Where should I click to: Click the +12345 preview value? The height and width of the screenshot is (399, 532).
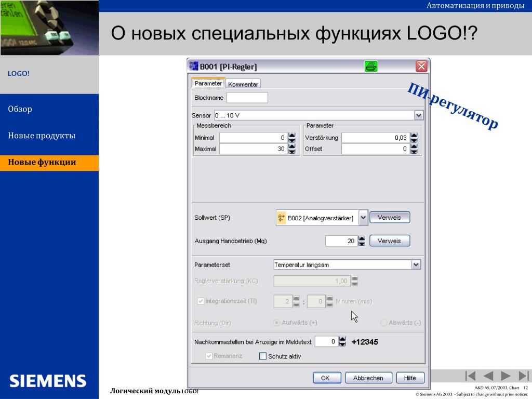coord(365,342)
